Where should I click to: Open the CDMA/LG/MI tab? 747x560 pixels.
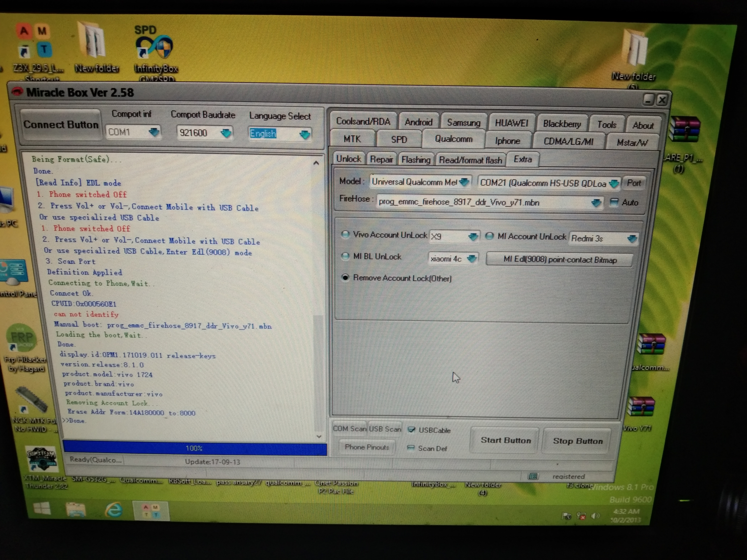(569, 141)
